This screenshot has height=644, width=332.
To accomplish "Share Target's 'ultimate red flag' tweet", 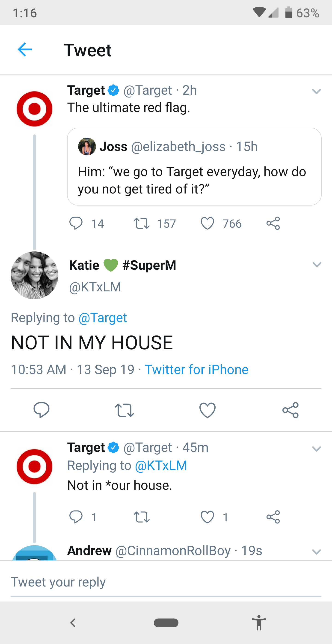I will point(273,223).
